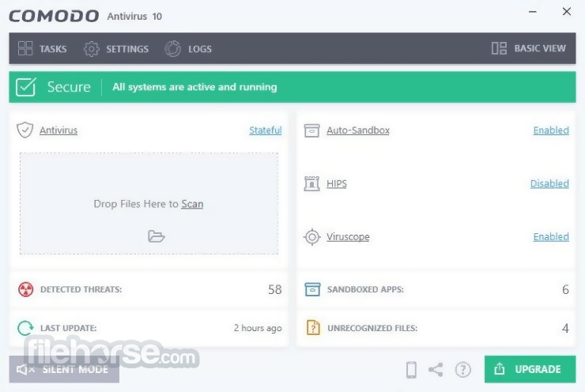Click the share icon
Image resolution: width=585 pixels, height=392 pixels.
tap(436, 370)
